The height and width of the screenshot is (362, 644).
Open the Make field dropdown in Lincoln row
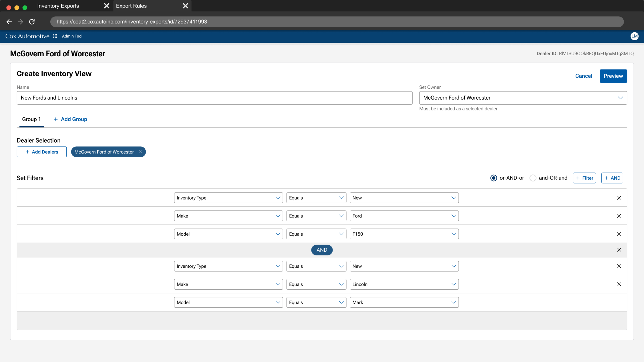[228, 284]
